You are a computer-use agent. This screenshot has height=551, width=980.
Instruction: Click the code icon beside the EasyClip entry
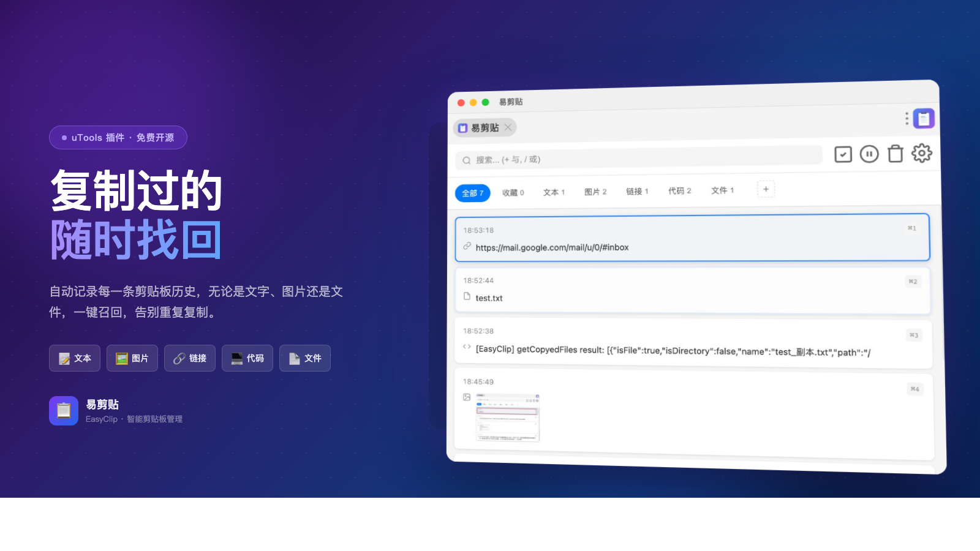tap(467, 347)
